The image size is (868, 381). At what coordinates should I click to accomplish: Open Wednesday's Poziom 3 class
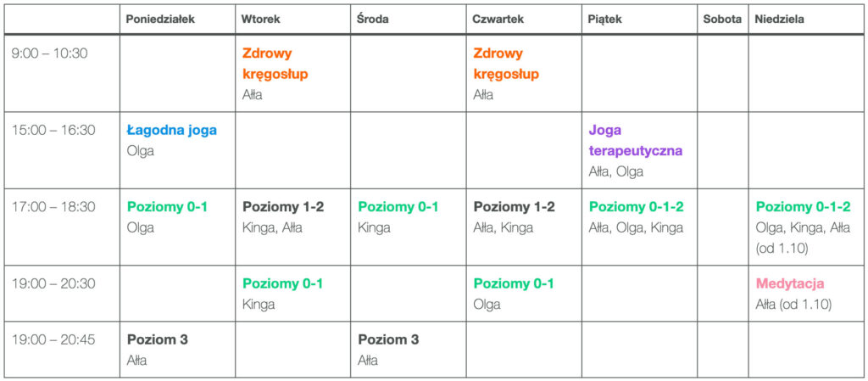click(388, 339)
